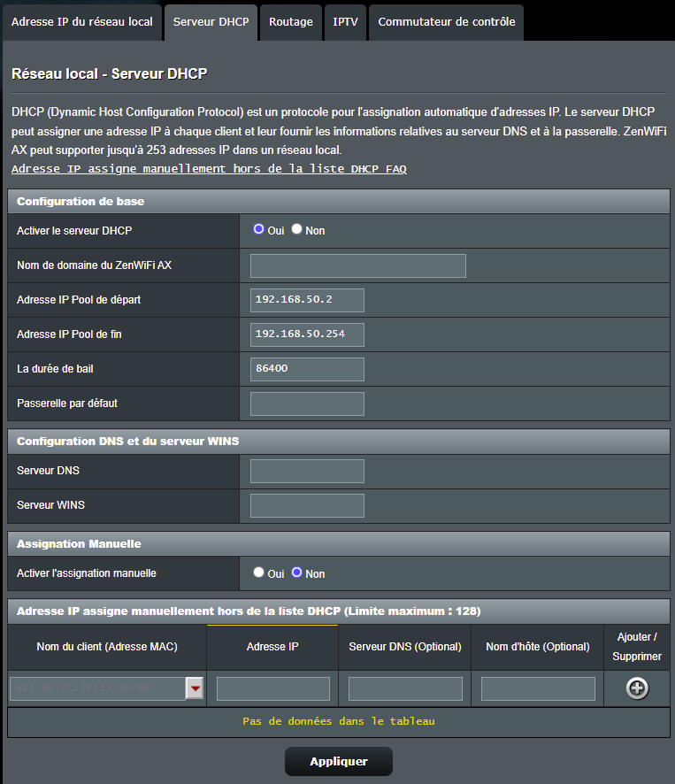The height and width of the screenshot is (784, 675).
Task: Switch to Adresse IP du réseau local tab
Action: (x=82, y=22)
